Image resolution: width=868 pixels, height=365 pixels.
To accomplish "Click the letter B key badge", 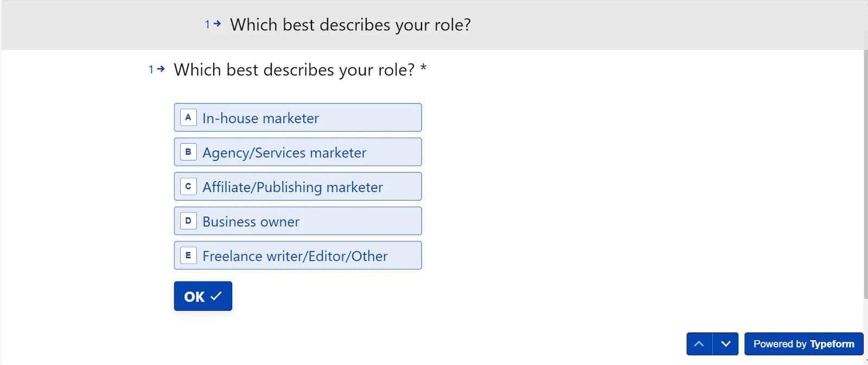I will click(188, 152).
